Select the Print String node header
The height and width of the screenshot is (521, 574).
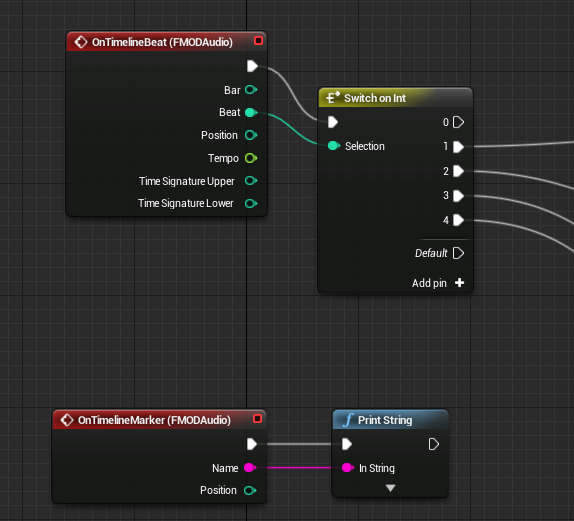point(390,420)
